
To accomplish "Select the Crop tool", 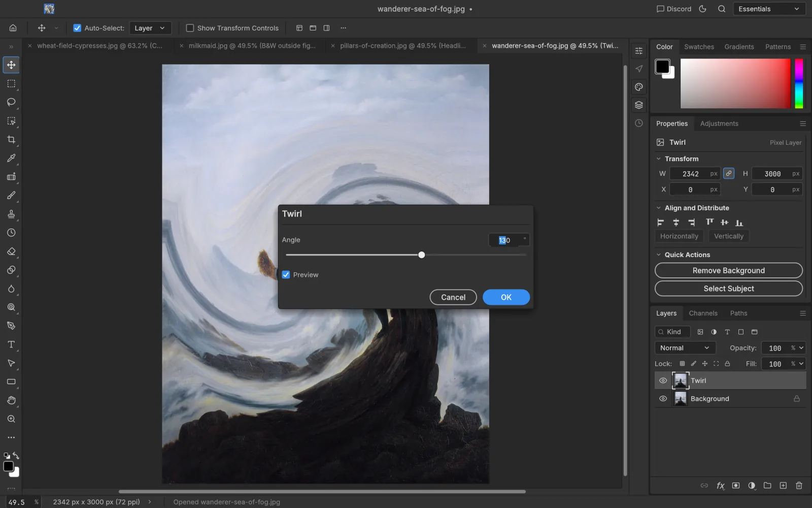I will [11, 140].
